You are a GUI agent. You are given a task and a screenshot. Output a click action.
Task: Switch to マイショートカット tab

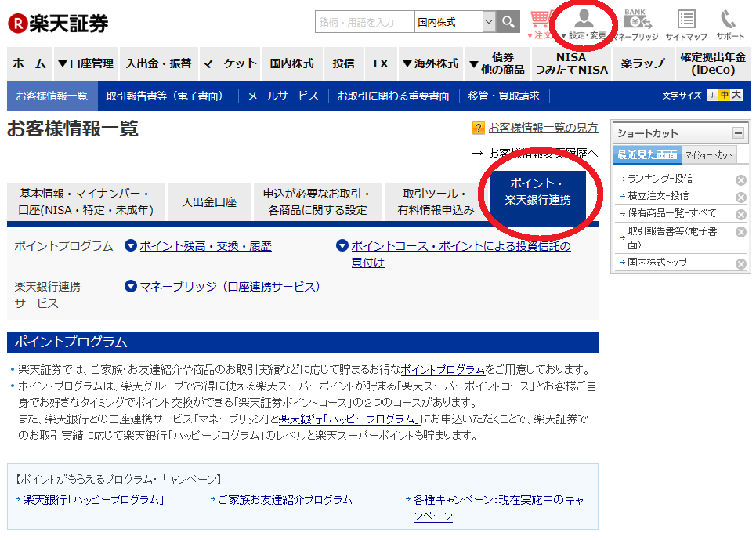pyautogui.click(x=709, y=155)
